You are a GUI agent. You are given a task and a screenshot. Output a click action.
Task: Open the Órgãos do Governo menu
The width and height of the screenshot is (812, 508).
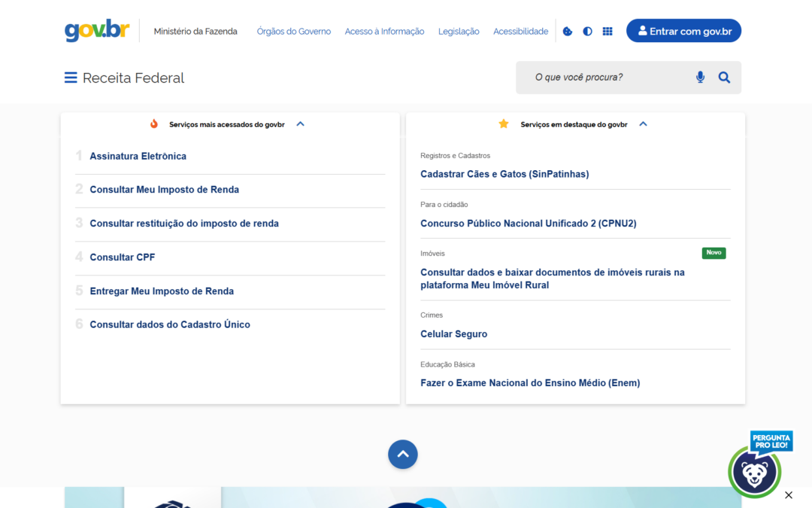coord(293,31)
